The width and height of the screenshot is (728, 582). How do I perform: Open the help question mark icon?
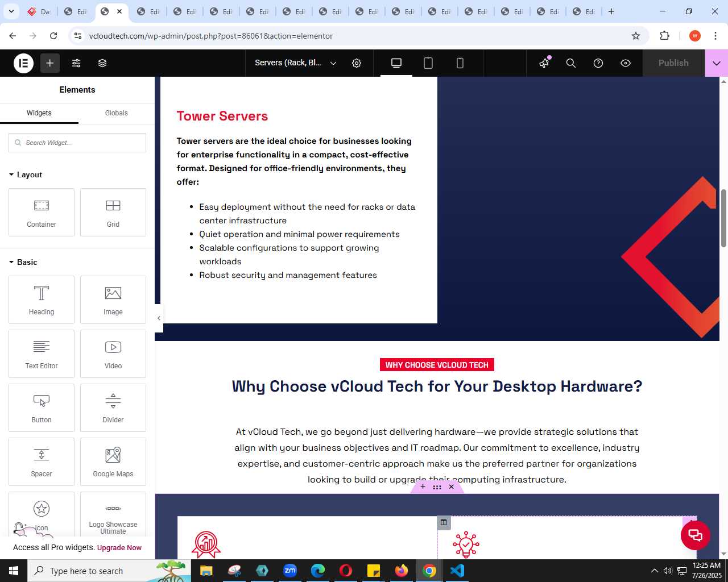coord(598,63)
